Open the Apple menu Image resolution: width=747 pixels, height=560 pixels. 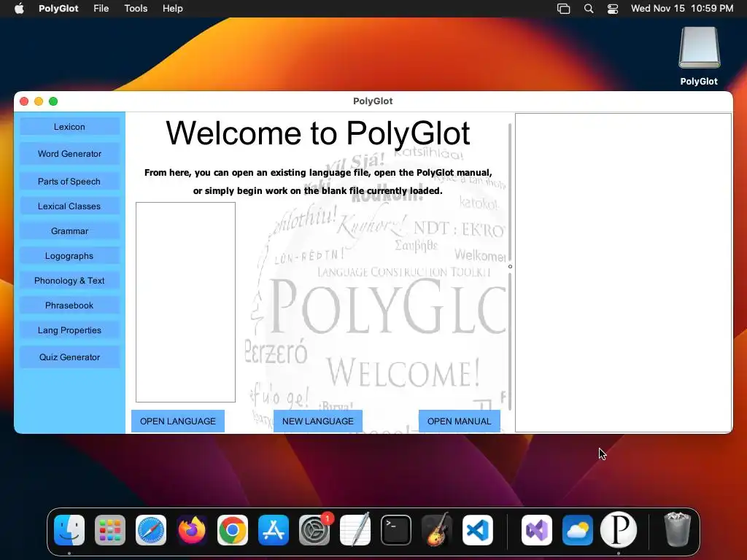click(19, 9)
